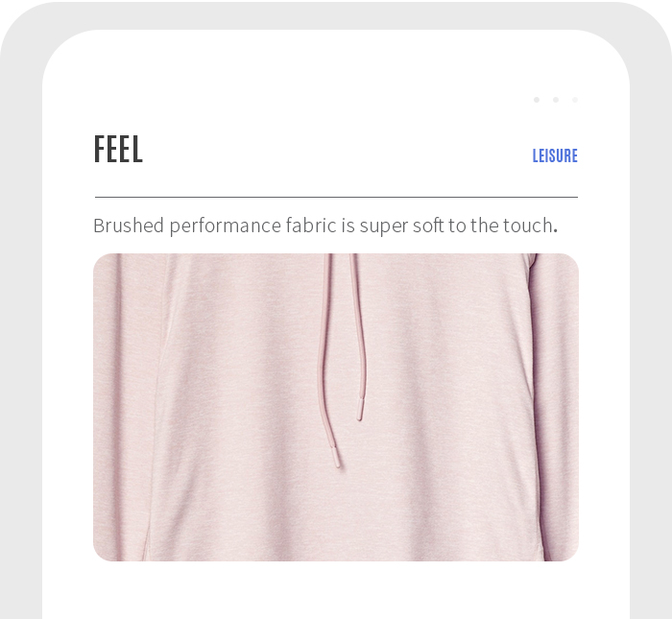Click the divider line under FEEL heading
Screen dimensions: 672x619
[336, 197]
